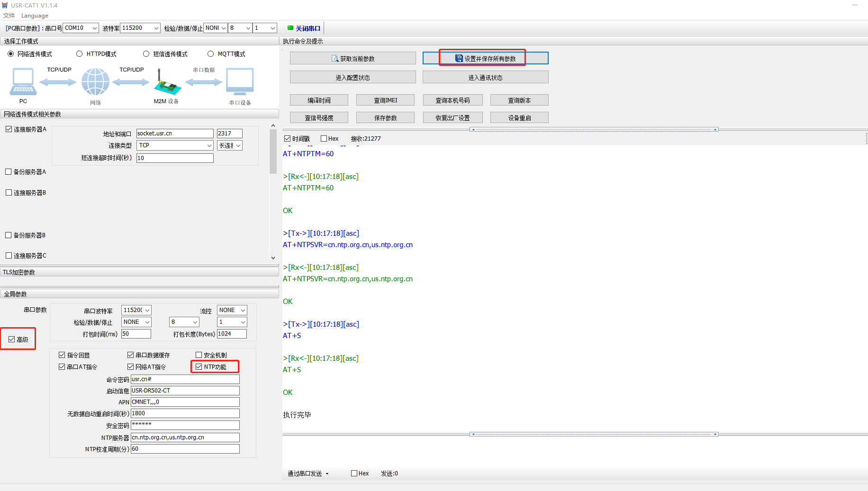Click the PC computer icon in diagram
This screenshot has width=868, height=491.
[23, 82]
